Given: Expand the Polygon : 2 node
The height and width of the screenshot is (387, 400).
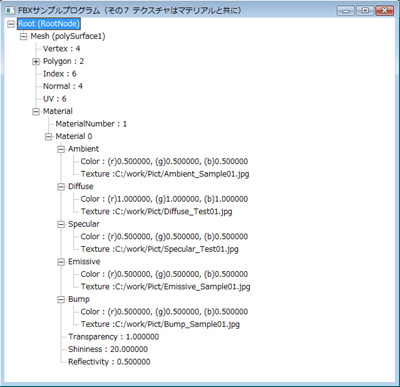Looking at the screenshot, I should 36,62.
